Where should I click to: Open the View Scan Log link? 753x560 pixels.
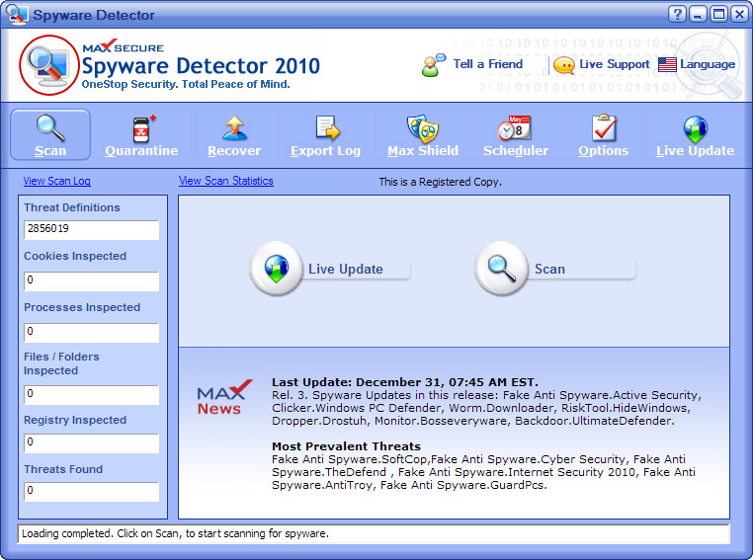(x=56, y=182)
